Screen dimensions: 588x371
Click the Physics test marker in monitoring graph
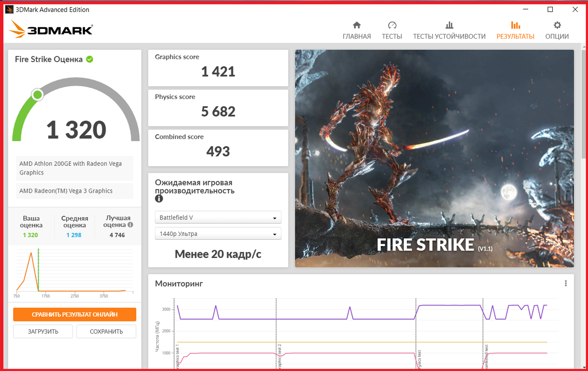(416, 333)
